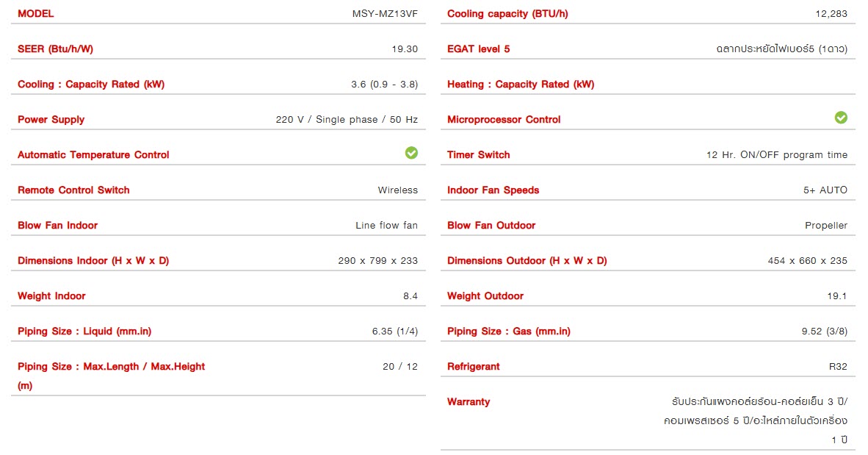Click the Remote Control Switch label
The height and width of the screenshot is (455, 868).
73,190
